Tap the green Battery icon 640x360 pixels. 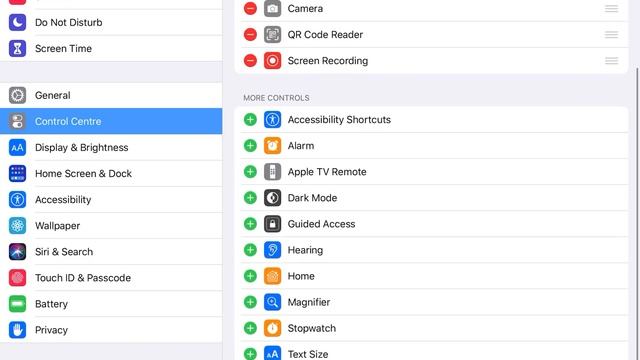coord(17,304)
